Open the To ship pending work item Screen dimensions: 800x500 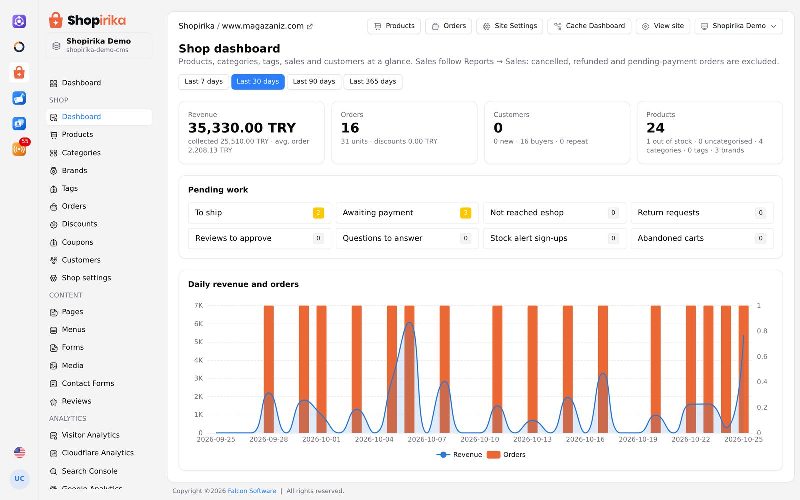(259, 213)
